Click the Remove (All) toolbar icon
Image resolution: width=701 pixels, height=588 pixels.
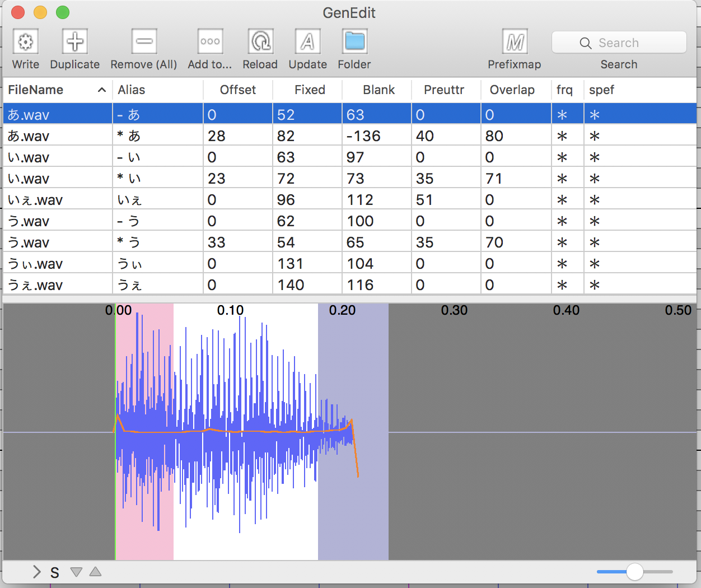(144, 42)
